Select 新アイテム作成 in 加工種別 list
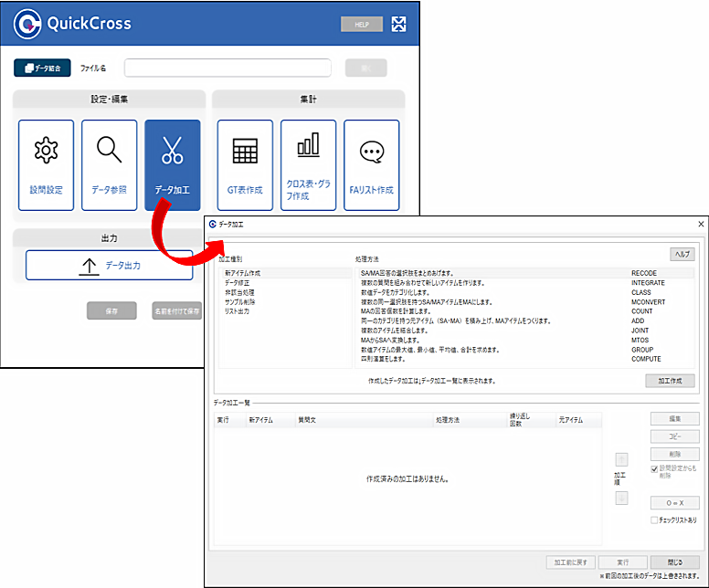Screen dimensions: 709x588 243,273
